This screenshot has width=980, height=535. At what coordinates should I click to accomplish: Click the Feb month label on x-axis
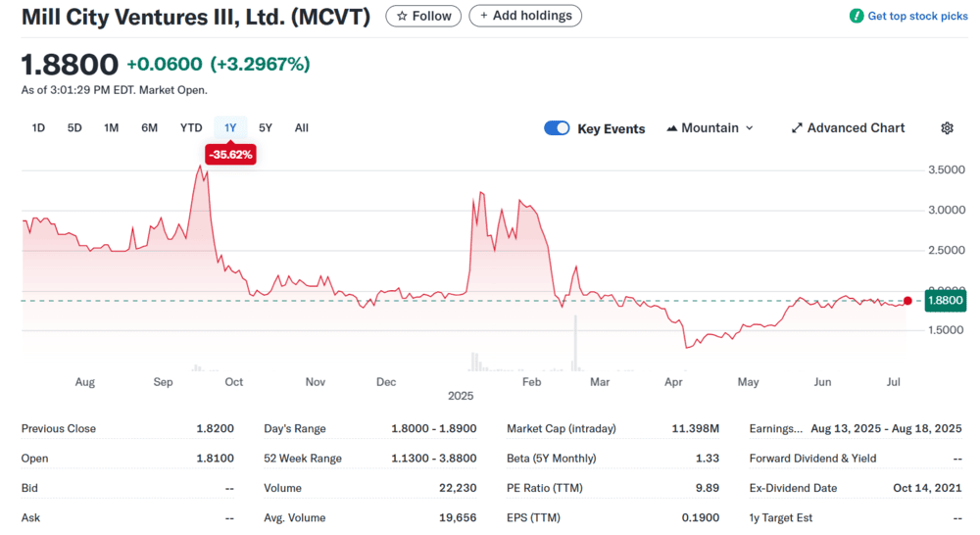coord(531,382)
